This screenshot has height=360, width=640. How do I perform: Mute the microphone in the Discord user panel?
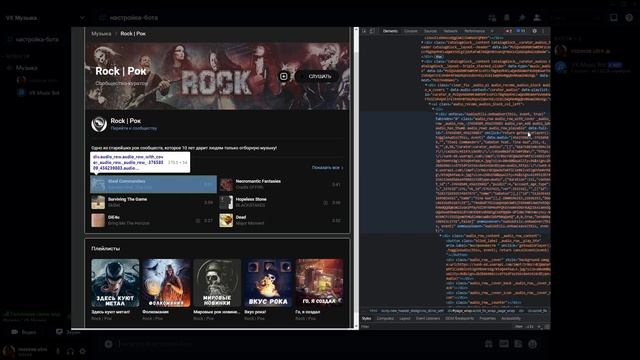[58, 351]
